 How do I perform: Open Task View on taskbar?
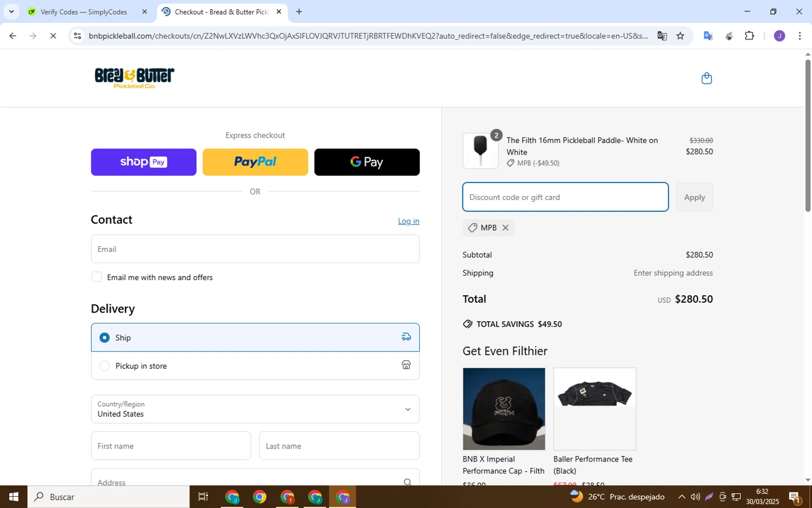(203, 497)
